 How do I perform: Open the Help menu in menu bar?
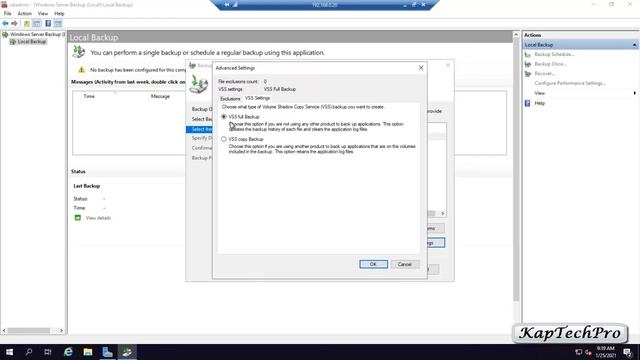coord(59,13)
